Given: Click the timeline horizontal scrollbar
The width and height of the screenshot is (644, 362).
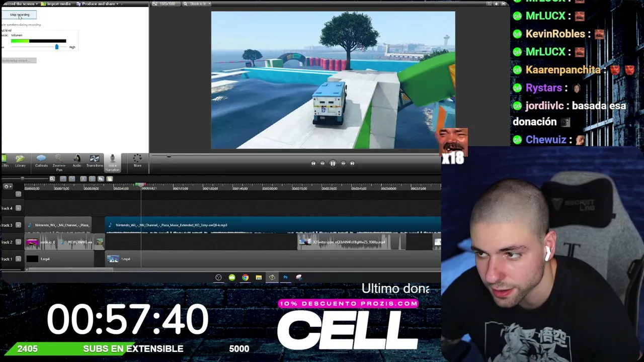Looking at the screenshot, I should pyautogui.click(x=70, y=270).
